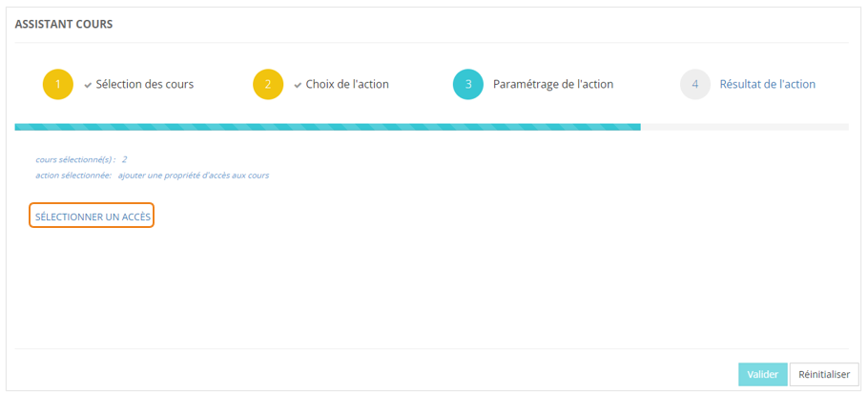This screenshot has height=393, width=868.
Task: Open the Choix de l'action step
Action: coord(347,84)
